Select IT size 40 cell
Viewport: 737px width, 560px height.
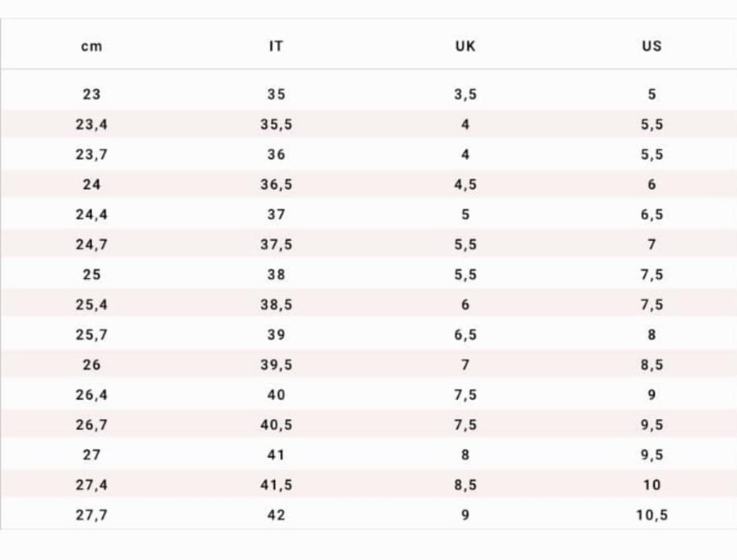coord(277,395)
